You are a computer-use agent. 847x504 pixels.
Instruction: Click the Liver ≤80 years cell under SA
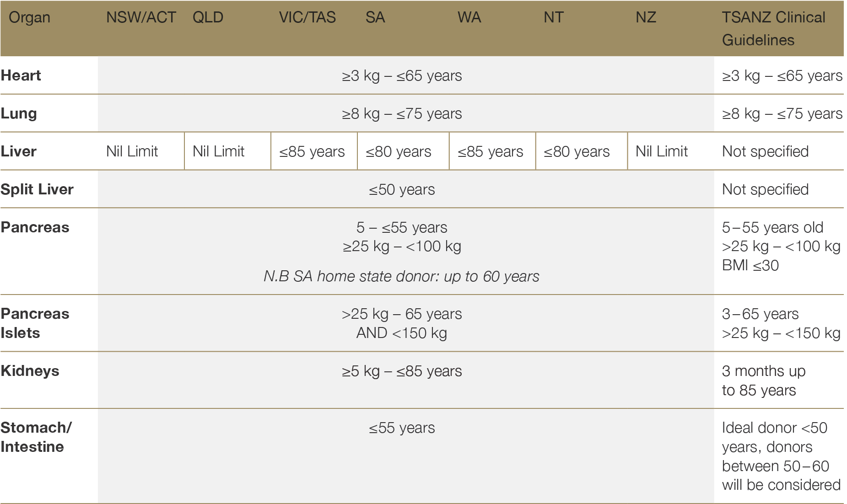(398, 151)
